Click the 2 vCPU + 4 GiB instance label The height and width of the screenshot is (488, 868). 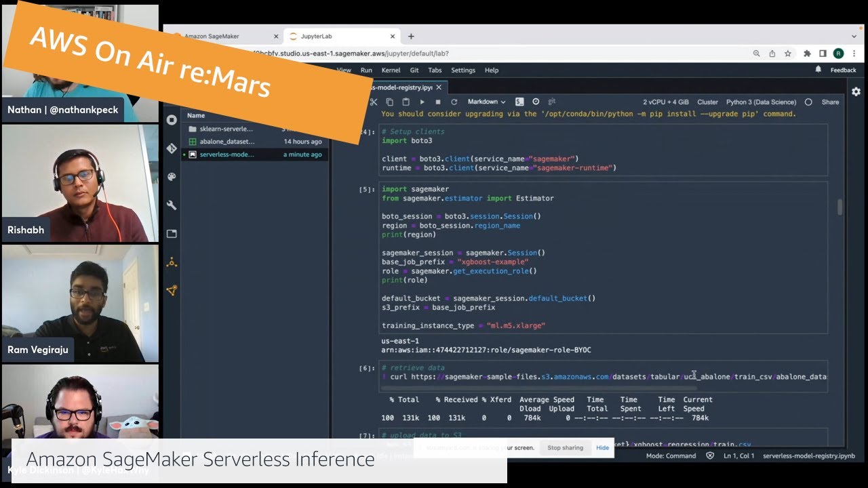666,102
